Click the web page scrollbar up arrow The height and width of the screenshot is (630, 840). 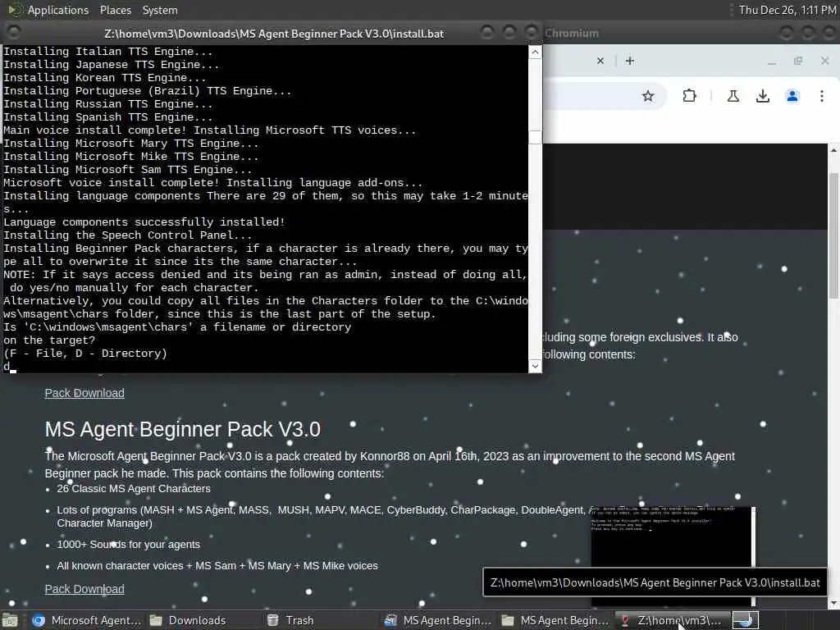834,151
